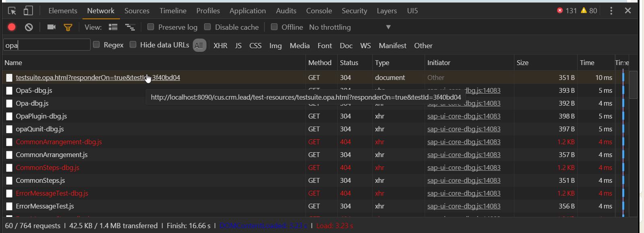Toggle the device toolbar icon
644x233 pixels.
[28, 11]
